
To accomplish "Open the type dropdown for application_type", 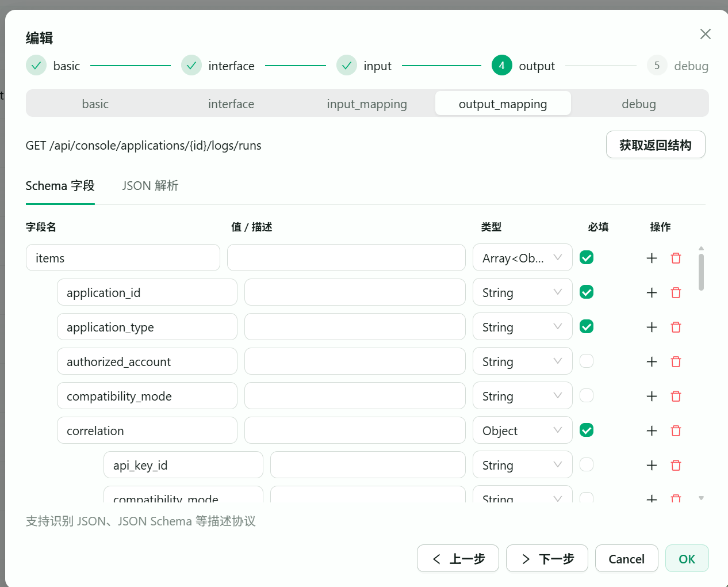I will click(x=523, y=326).
